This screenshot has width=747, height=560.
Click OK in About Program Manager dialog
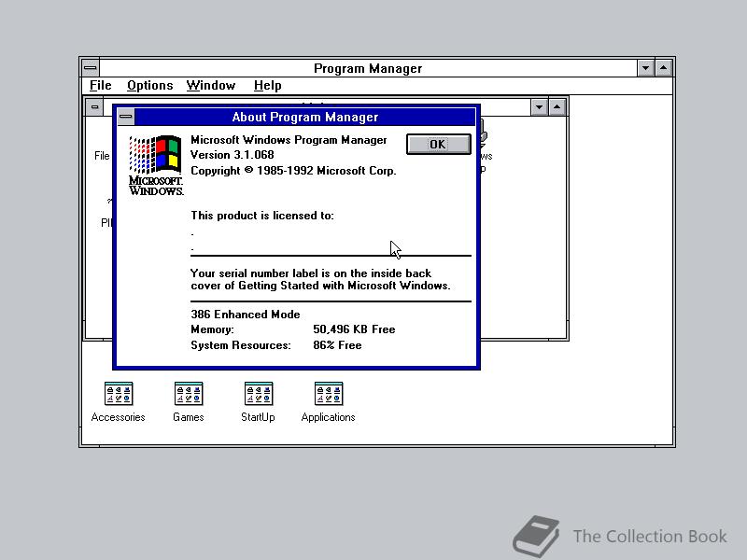point(438,145)
